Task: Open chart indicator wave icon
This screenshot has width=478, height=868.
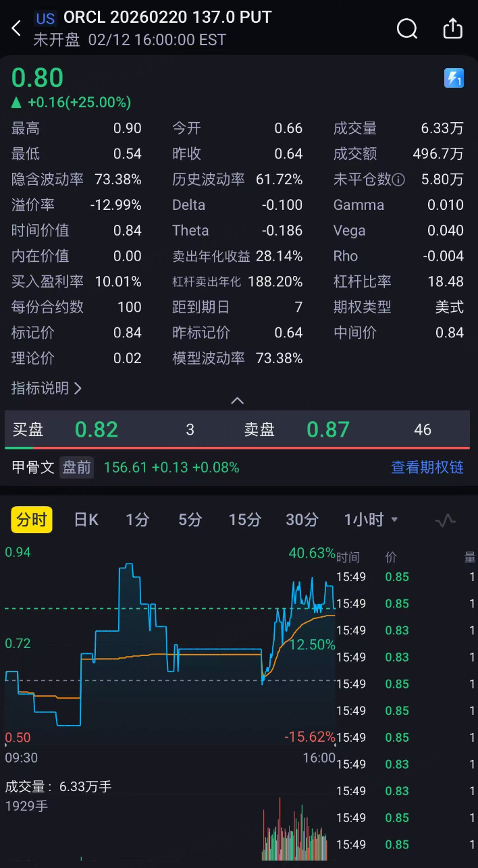Action: (446, 520)
